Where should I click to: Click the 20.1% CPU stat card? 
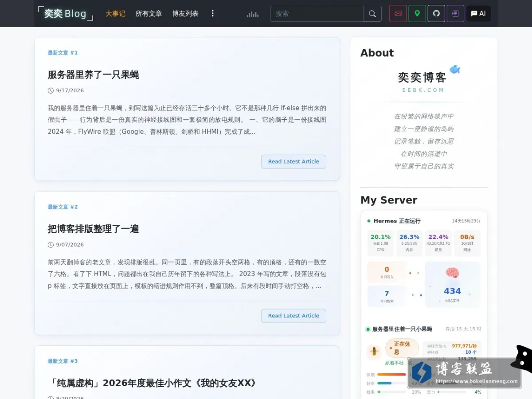click(380, 243)
